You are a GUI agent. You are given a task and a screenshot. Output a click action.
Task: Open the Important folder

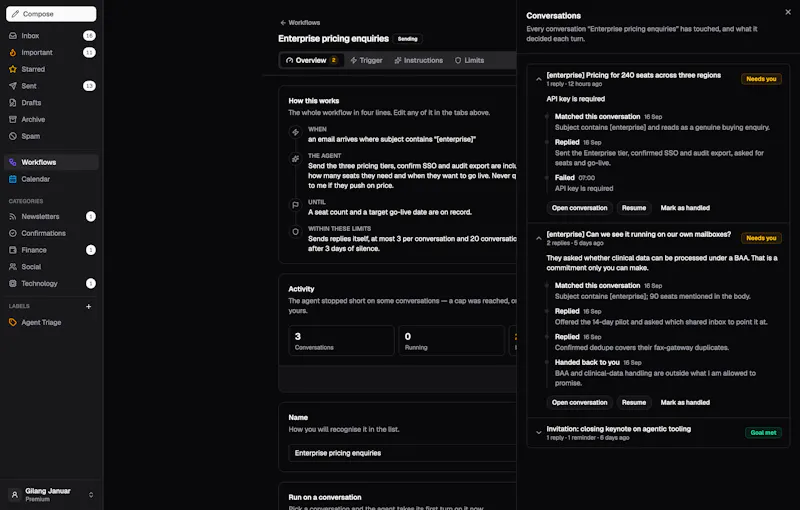[51, 53]
